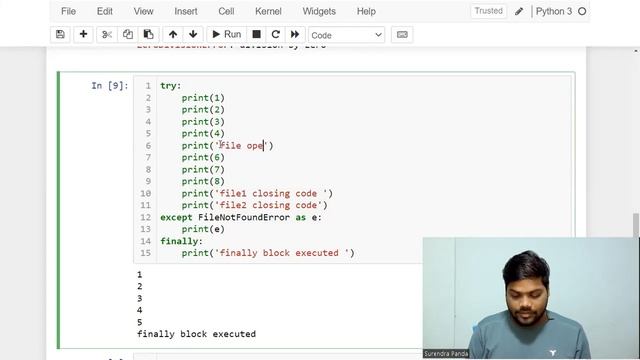This screenshot has height=360, width=640.
Task: Click the Python 3 kernel name
Action: 554,11
